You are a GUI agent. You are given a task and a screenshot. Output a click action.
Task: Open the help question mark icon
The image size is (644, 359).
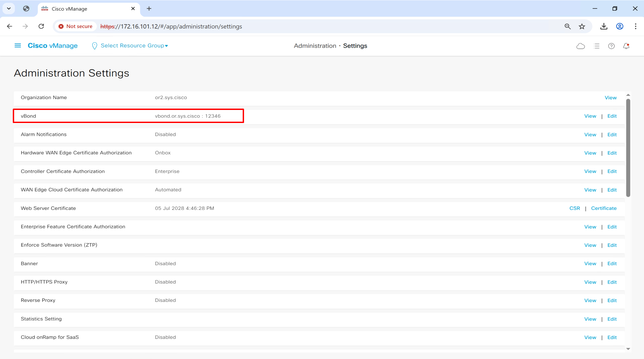click(611, 46)
